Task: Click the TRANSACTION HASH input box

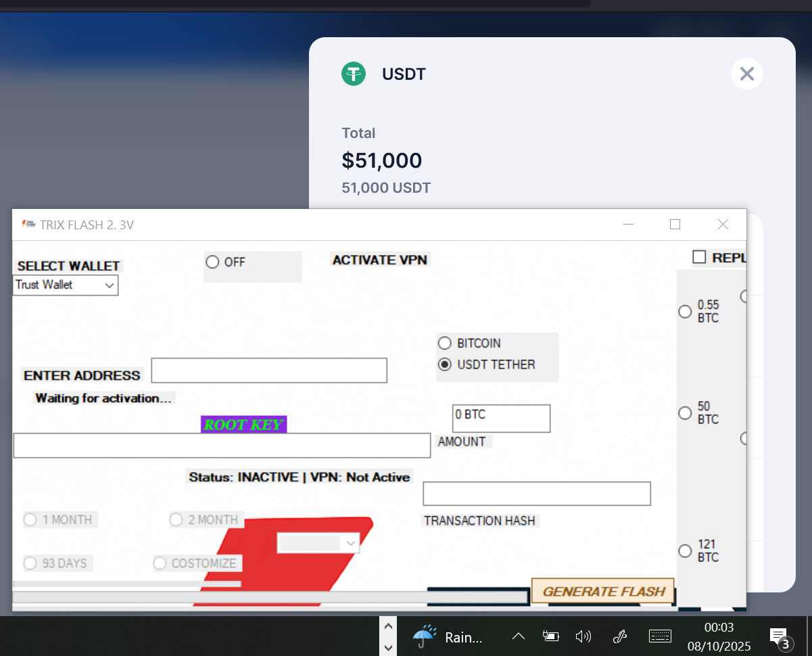Action: (x=536, y=493)
